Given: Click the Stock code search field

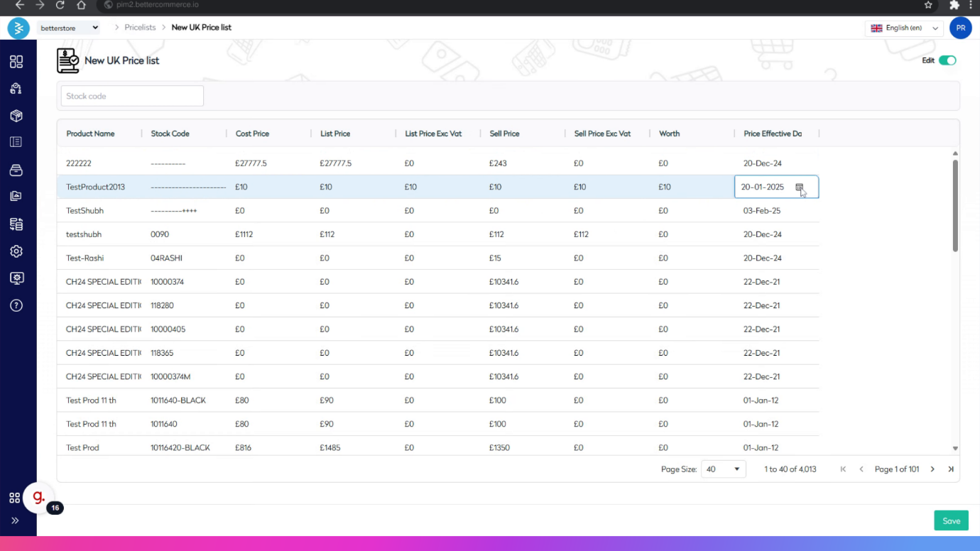Looking at the screenshot, I should (x=132, y=96).
